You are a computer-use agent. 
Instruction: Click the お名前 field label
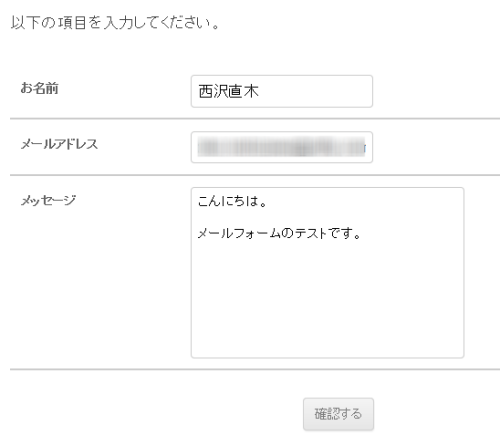coord(39,88)
